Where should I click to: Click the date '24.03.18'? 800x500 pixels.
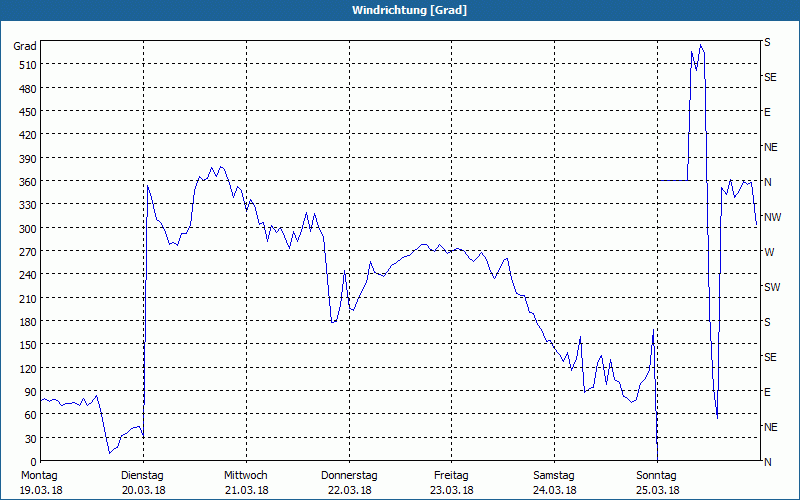pyautogui.click(x=555, y=491)
